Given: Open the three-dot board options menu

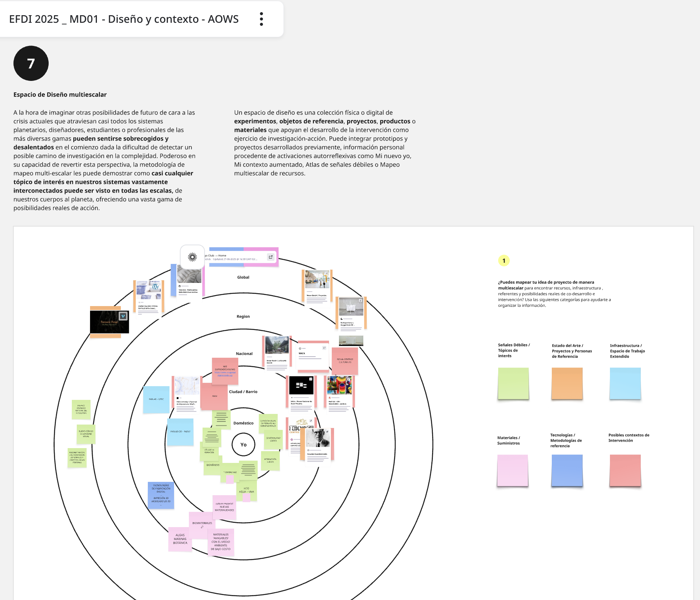Looking at the screenshot, I should point(261,19).
